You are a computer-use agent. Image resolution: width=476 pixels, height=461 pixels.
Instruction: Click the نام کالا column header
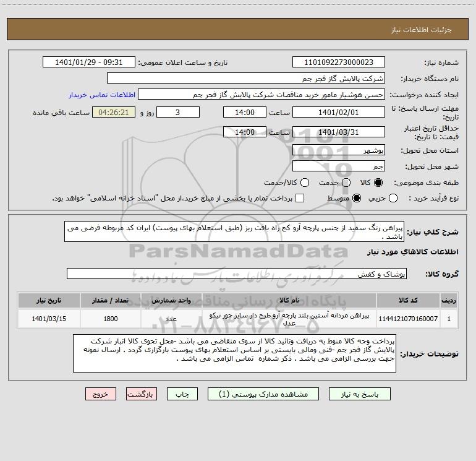point(289,300)
